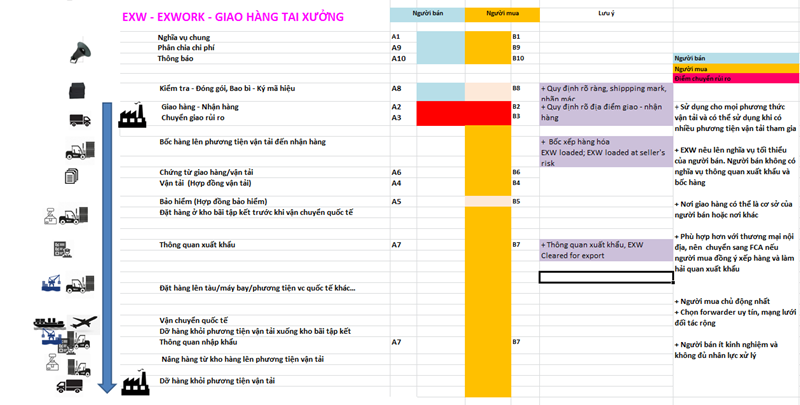Select the Vận tải (Hợp đồng vận tải) cell
This screenshot has height=405, width=800.
pyautogui.click(x=205, y=183)
